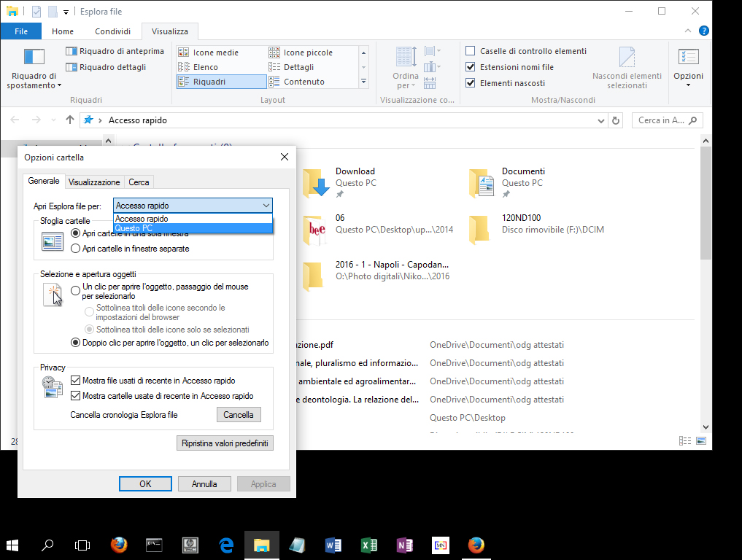
Task: Click Nascondi elementi selezionati ribbon icon
Action: (627, 66)
